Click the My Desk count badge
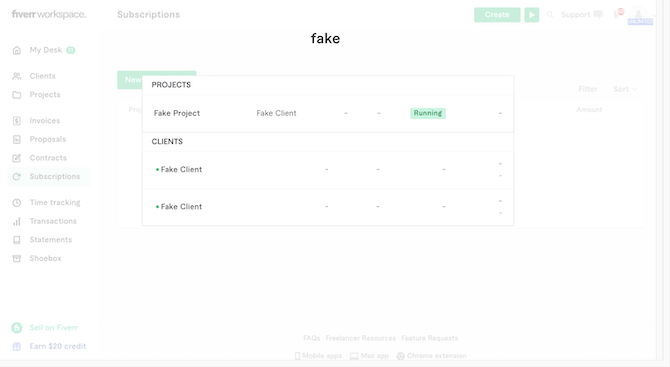670x367 pixels. click(x=71, y=50)
